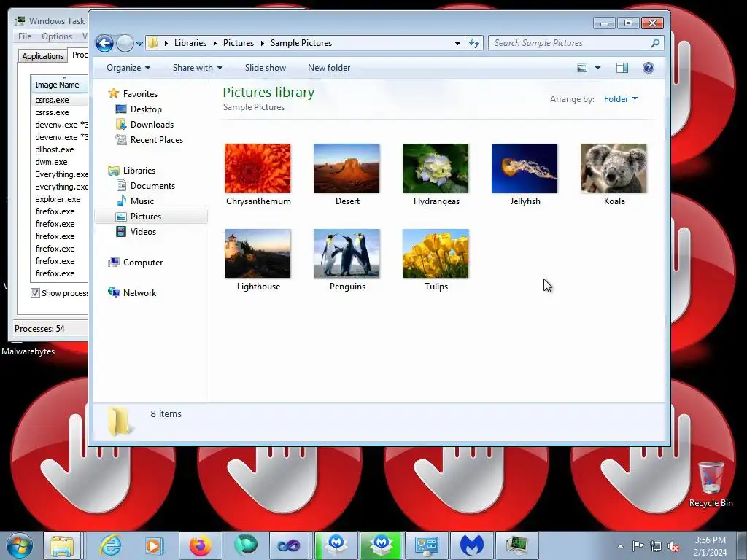The image size is (747, 560).
Task: Open the Windows Start orb
Action: click(19, 545)
